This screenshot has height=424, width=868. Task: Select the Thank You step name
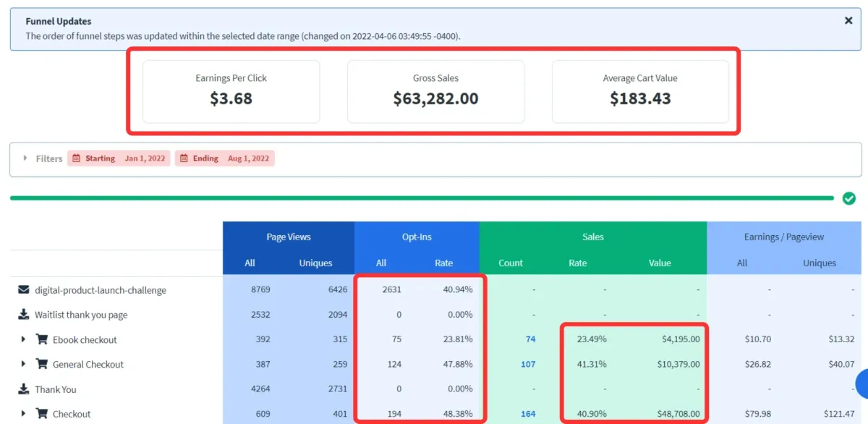pos(56,389)
